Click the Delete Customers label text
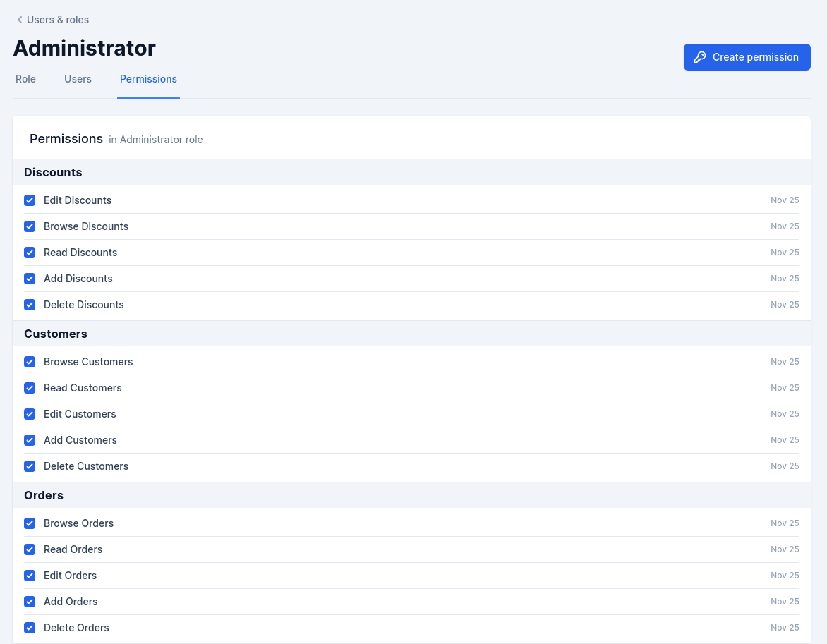 pos(86,466)
